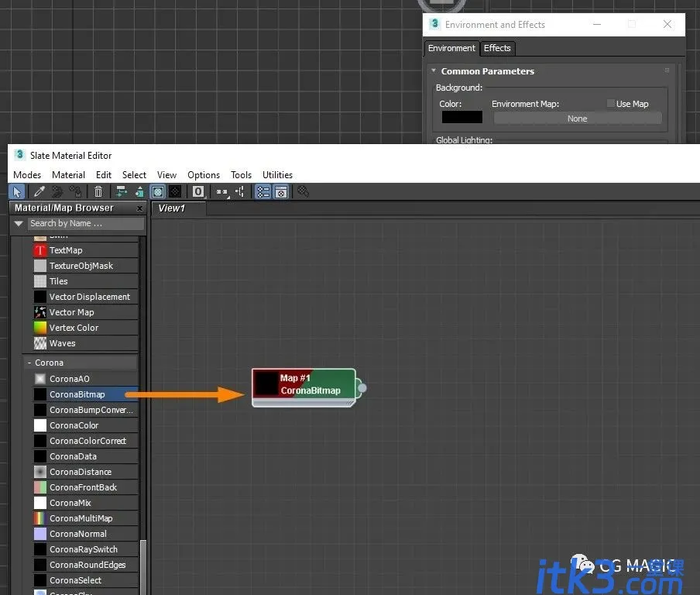Open Material/Map Browser options triangle

(x=19, y=223)
